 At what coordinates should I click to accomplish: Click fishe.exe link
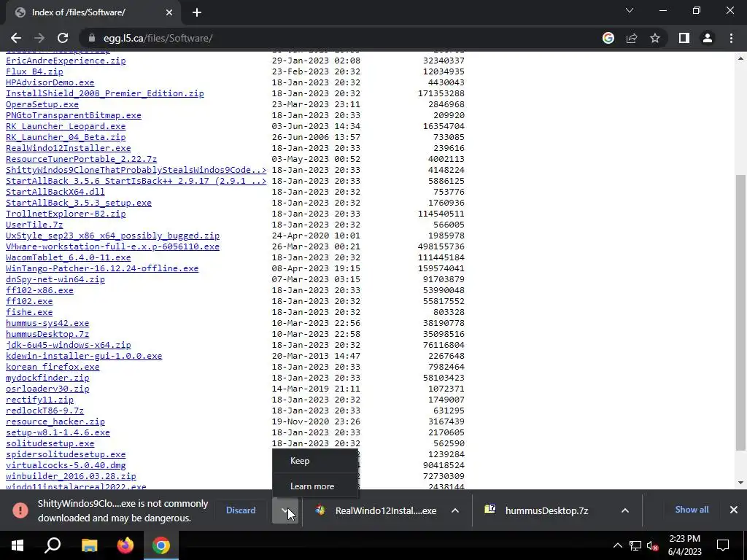pyautogui.click(x=29, y=312)
